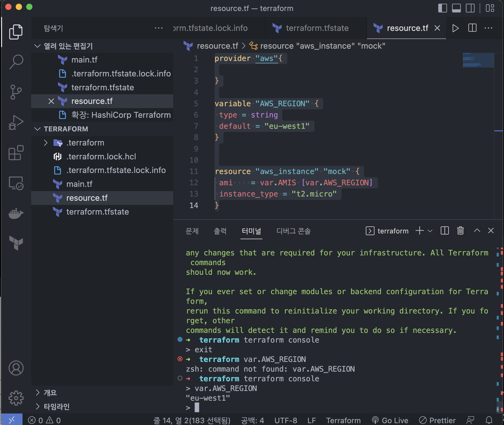Open Explorer views and more actions

(159, 28)
